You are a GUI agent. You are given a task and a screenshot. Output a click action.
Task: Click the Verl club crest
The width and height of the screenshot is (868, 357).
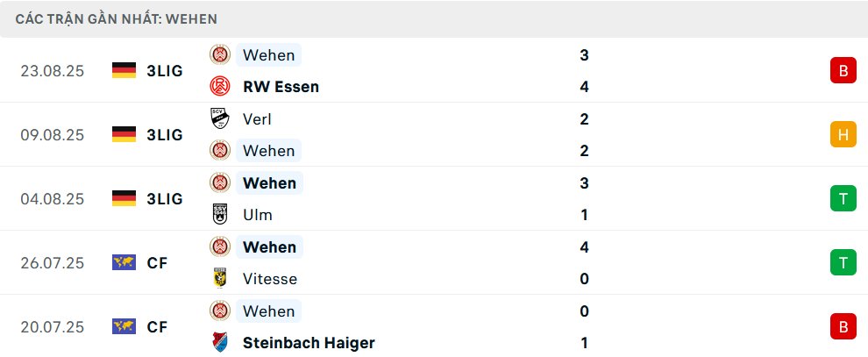click(218, 118)
